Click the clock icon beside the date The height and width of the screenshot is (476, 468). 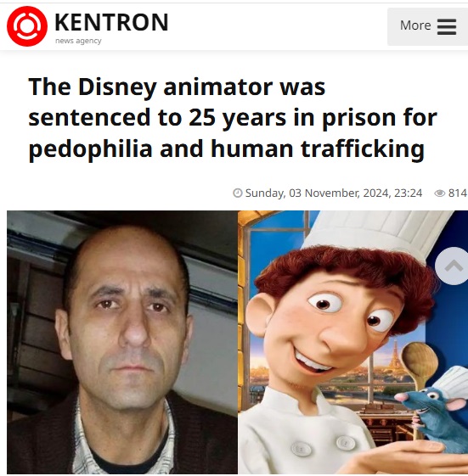tap(237, 193)
